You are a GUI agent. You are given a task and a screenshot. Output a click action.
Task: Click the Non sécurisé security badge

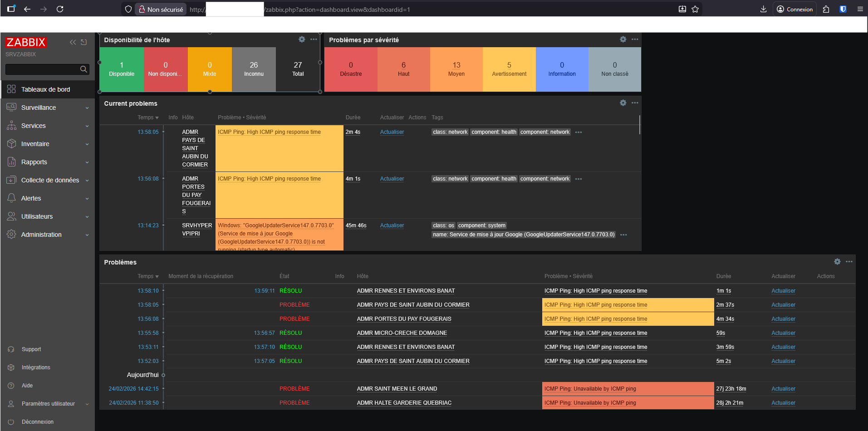tap(161, 9)
